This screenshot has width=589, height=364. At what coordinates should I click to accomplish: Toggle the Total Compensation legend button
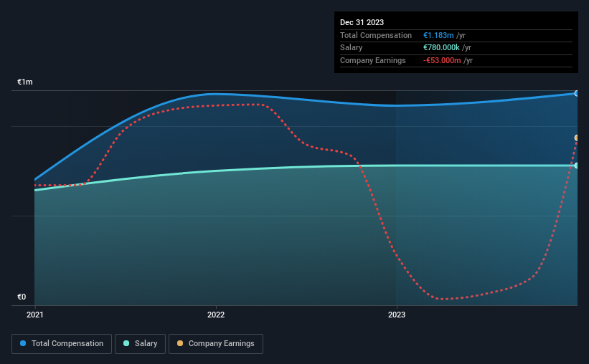62,344
